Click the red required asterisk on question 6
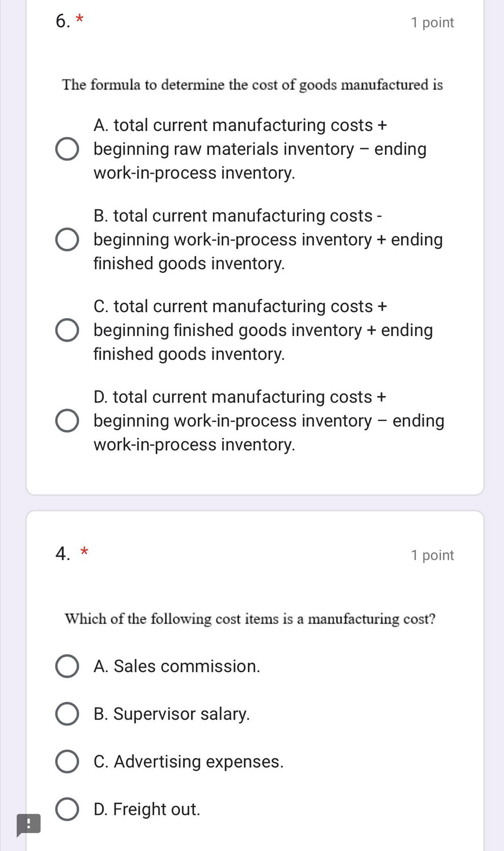 80,19
